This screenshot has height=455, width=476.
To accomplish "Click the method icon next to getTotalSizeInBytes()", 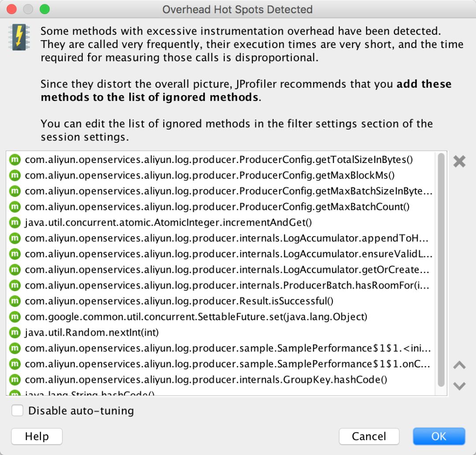I will coord(15,159).
